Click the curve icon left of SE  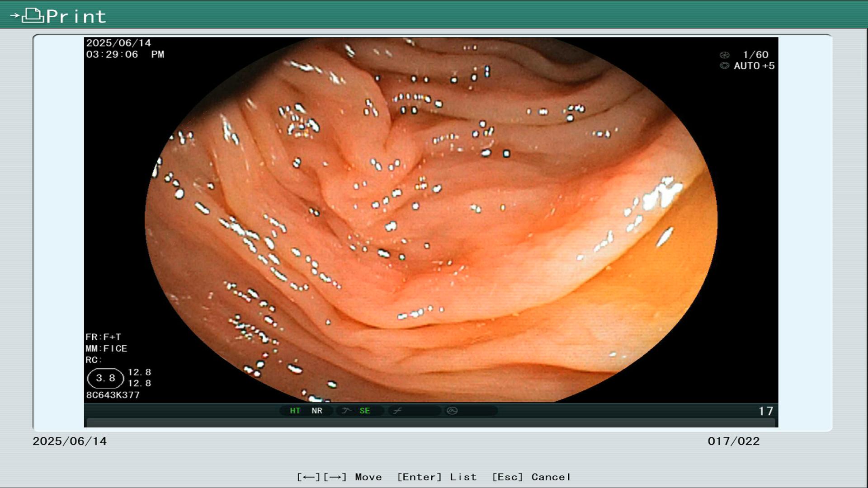click(347, 411)
